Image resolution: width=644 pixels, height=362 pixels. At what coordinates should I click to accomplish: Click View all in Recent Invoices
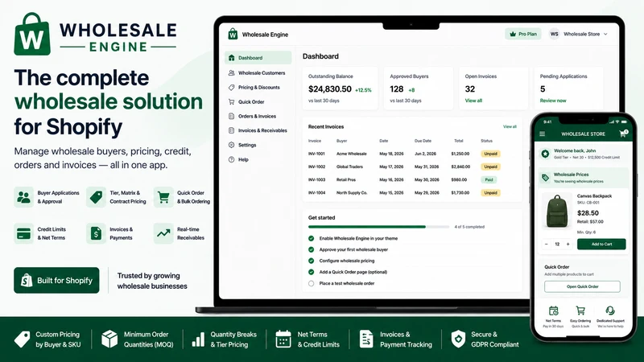click(510, 127)
